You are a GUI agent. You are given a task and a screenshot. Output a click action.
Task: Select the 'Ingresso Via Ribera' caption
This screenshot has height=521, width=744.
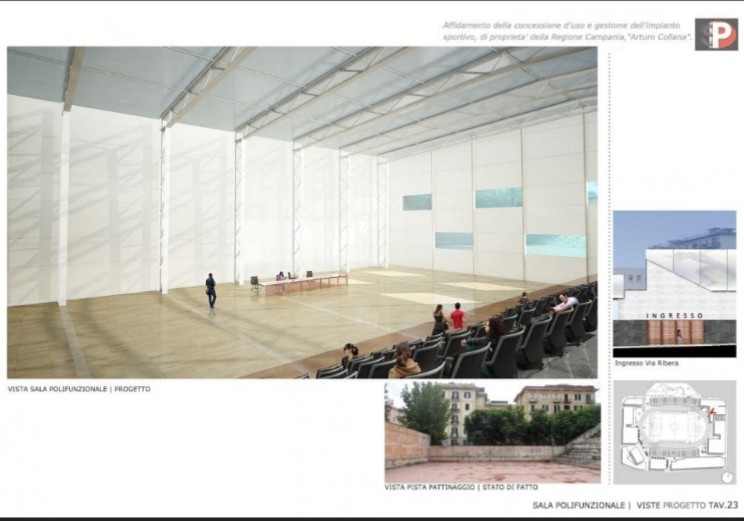647,363
